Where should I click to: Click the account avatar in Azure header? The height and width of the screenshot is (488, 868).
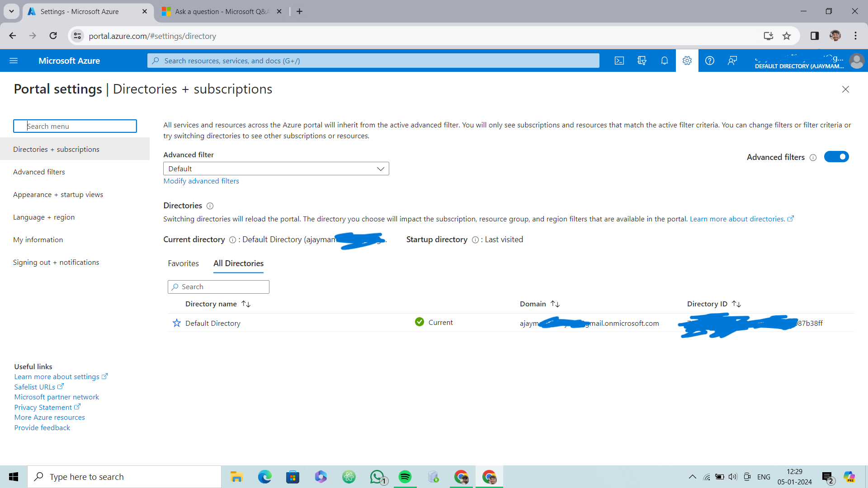[x=857, y=61]
